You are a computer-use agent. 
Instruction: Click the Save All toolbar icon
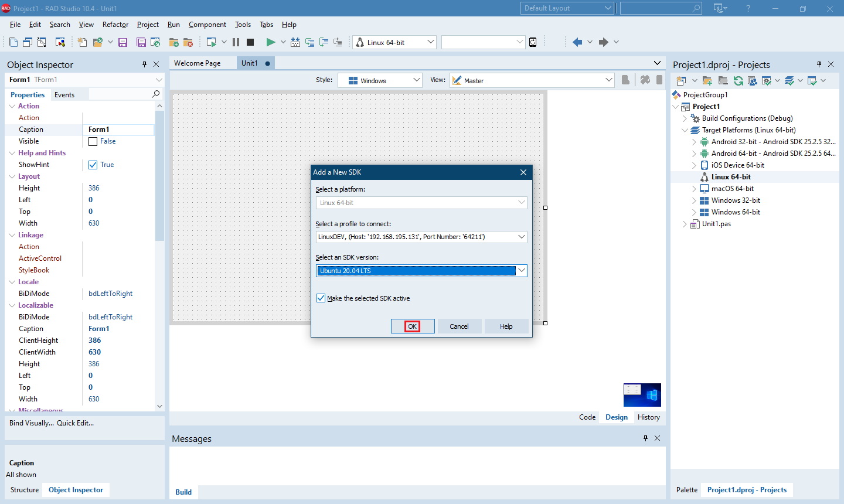[141, 42]
